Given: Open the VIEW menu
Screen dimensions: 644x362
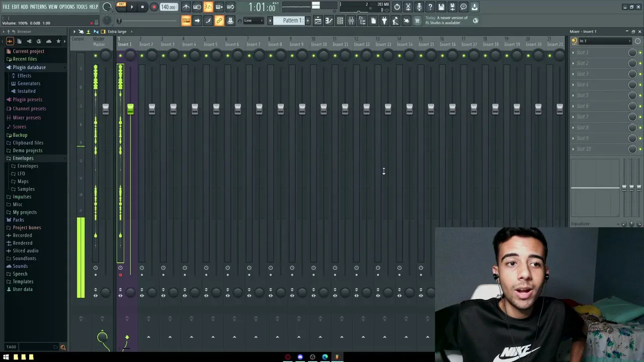Looking at the screenshot, I should coord(53,7).
